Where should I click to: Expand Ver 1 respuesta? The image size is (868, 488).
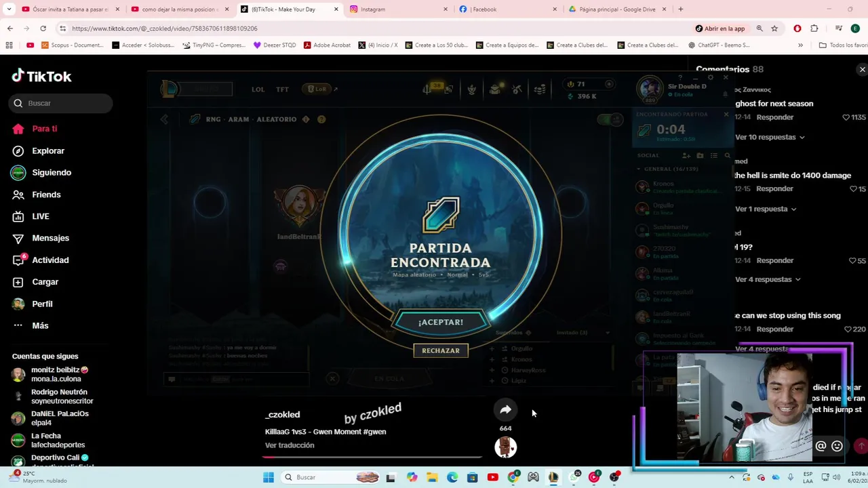coord(766,209)
